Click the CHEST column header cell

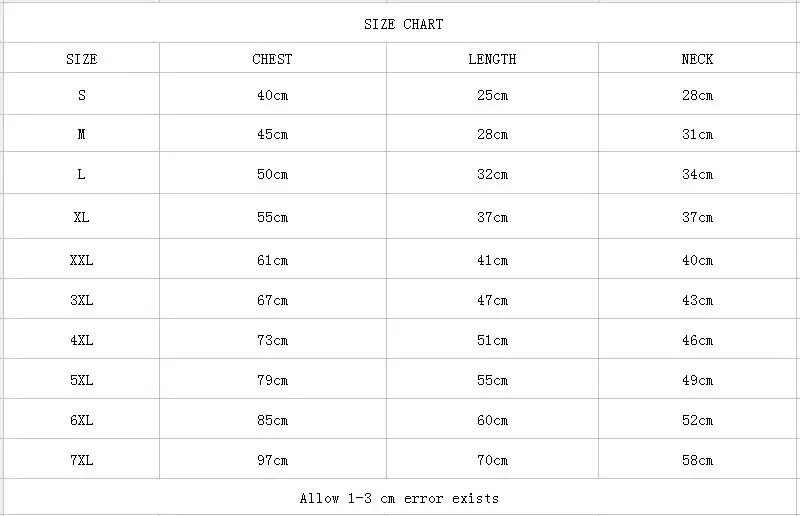click(x=272, y=58)
